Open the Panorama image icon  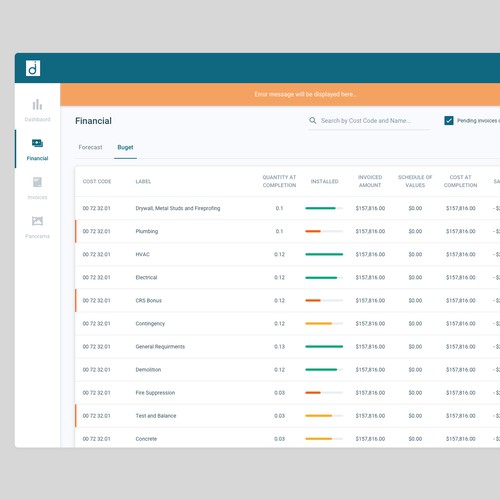[37, 221]
